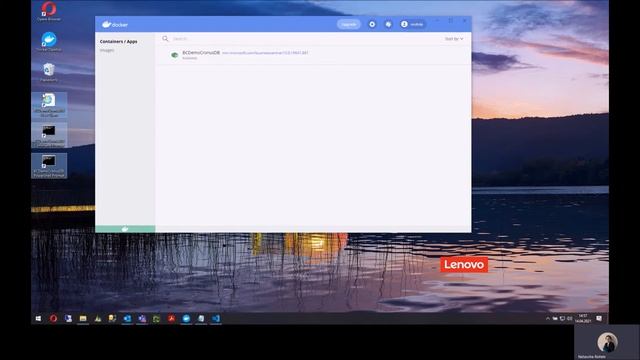This screenshot has width=640, height=360.
Task: Click the BCDemoCronusDB container icon
Action: click(175, 55)
